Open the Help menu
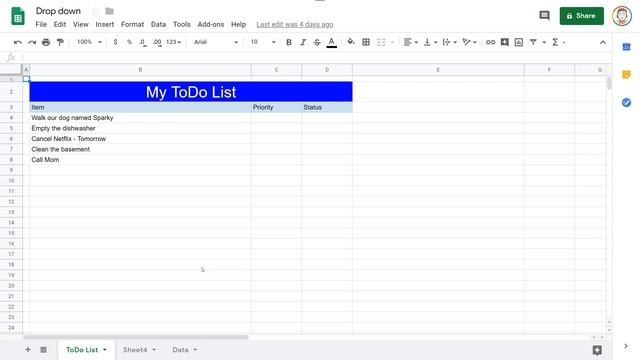640x360 pixels. click(238, 24)
